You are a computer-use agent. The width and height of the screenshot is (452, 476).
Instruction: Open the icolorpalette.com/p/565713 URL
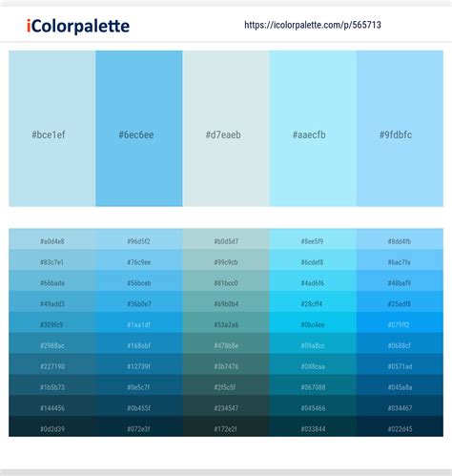point(313,25)
